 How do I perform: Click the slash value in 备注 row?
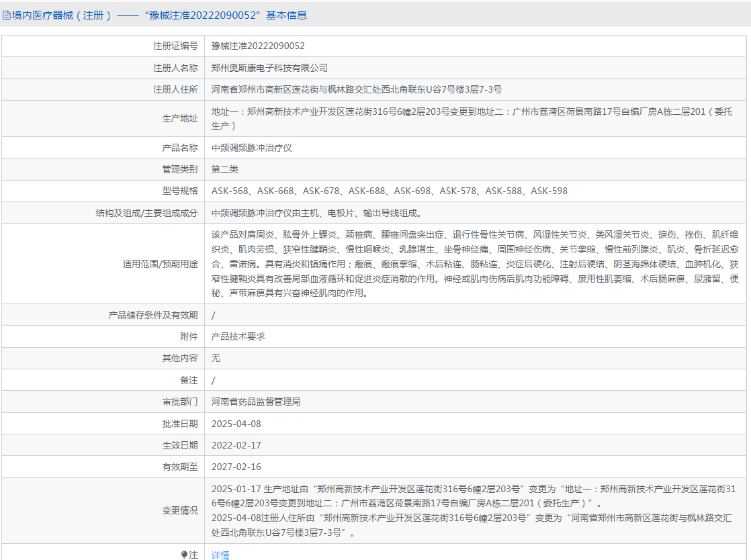213,380
